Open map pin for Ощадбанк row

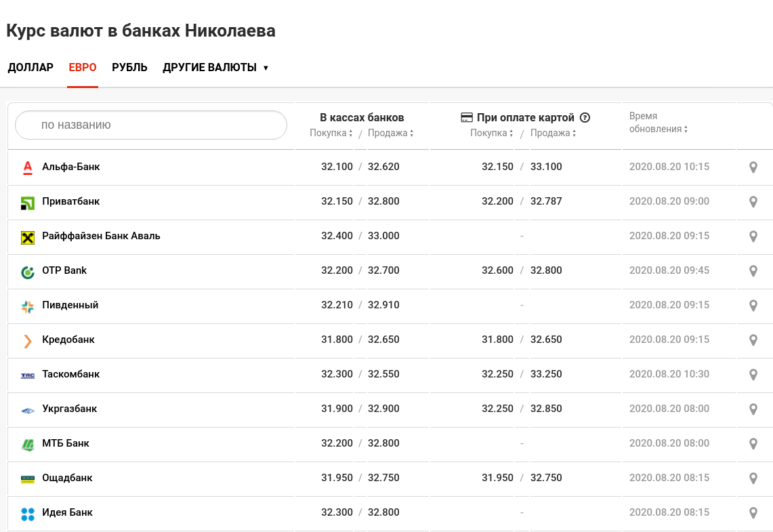(753, 478)
